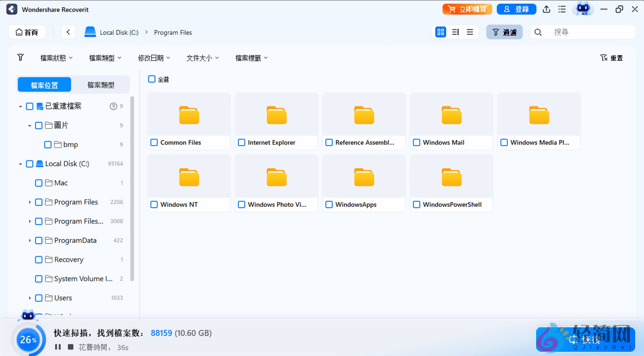
Task: Open the export/share icon in title bar
Action: (x=546, y=9)
